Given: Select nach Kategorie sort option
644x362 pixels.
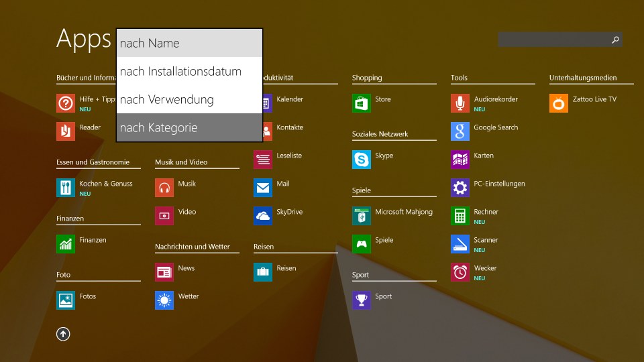Looking at the screenshot, I should pyautogui.click(x=189, y=127).
